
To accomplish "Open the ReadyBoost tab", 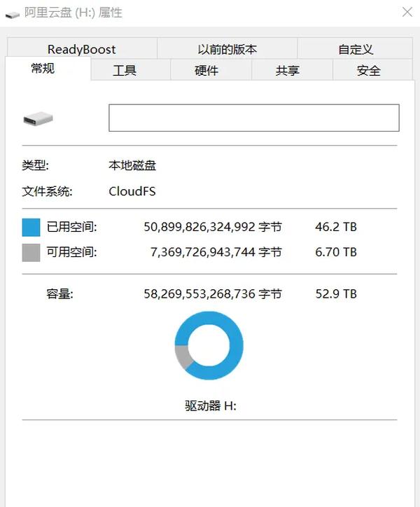I will pyautogui.click(x=82, y=49).
